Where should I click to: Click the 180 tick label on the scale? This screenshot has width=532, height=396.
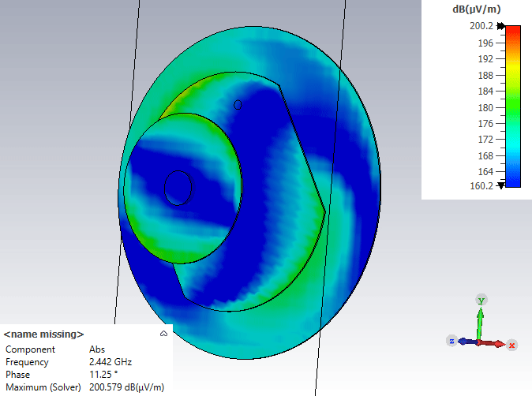pos(485,107)
